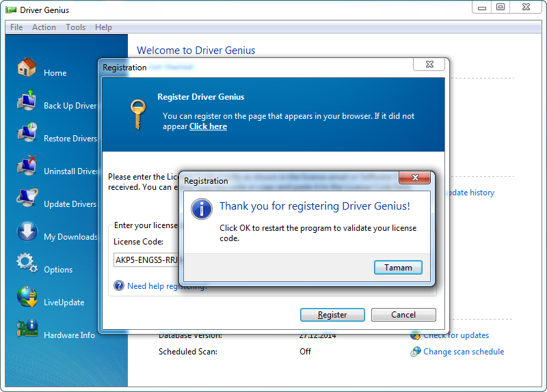Open the File menu
Image resolution: width=547 pixels, height=392 pixels.
(16, 27)
